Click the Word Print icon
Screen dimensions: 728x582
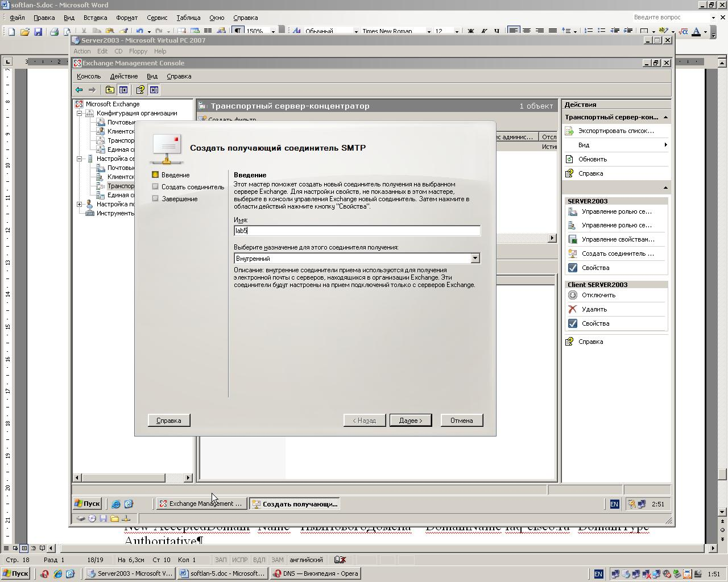tap(54, 31)
